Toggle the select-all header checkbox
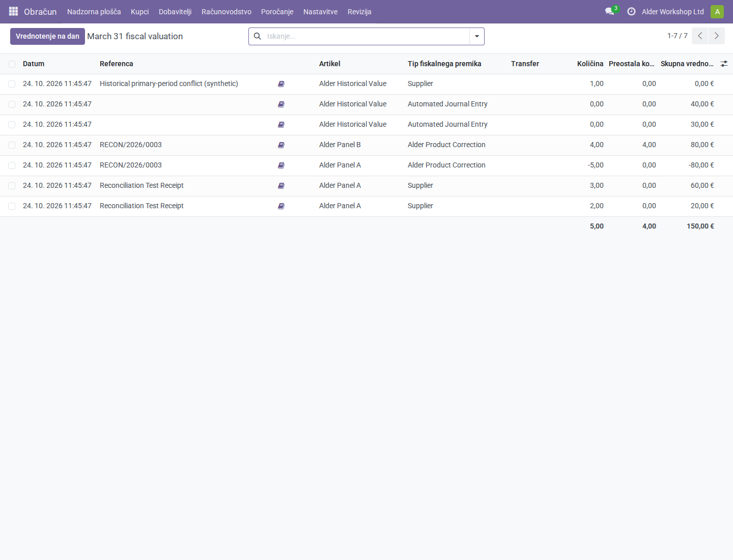Image resolution: width=733 pixels, height=560 pixels. tap(12, 64)
